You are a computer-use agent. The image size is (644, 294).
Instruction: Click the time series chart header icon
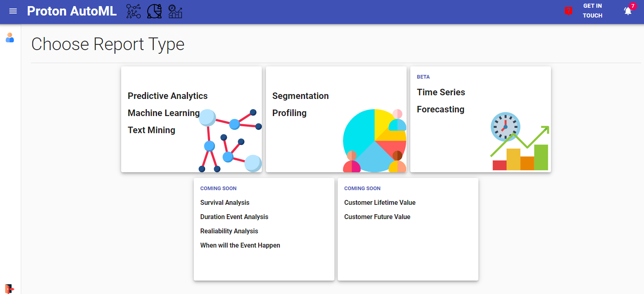click(x=175, y=11)
